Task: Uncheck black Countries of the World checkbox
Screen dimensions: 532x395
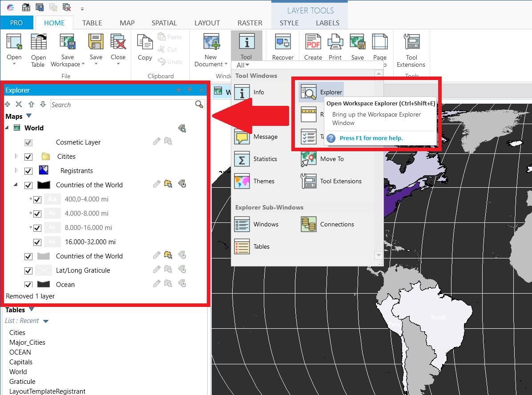Action: coord(28,185)
